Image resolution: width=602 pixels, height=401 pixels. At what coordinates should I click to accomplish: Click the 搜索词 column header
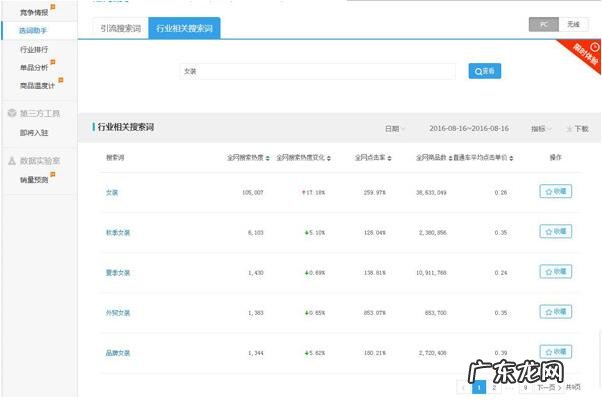(x=115, y=157)
